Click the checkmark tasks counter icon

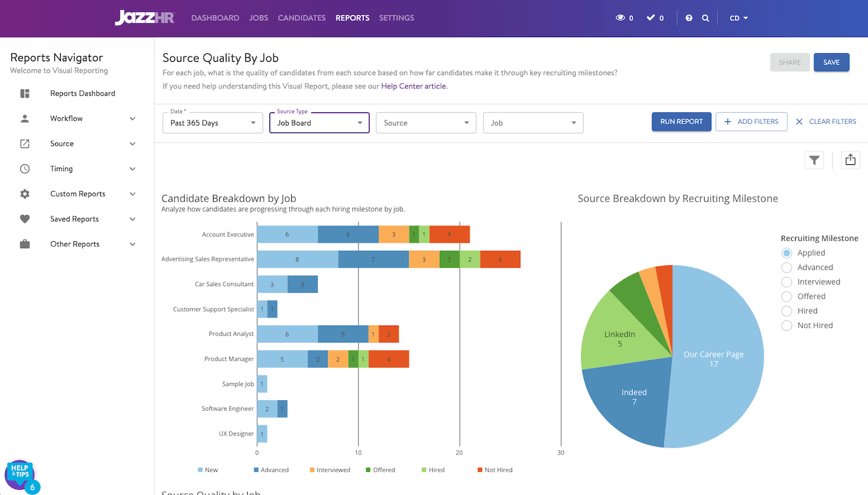point(651,18)
